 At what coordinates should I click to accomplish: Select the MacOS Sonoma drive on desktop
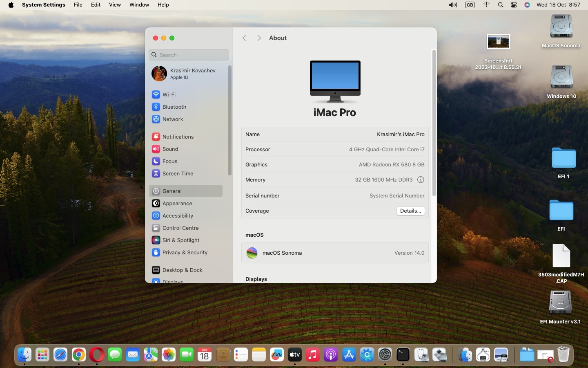pyautogui.click(x=561, y=27)
